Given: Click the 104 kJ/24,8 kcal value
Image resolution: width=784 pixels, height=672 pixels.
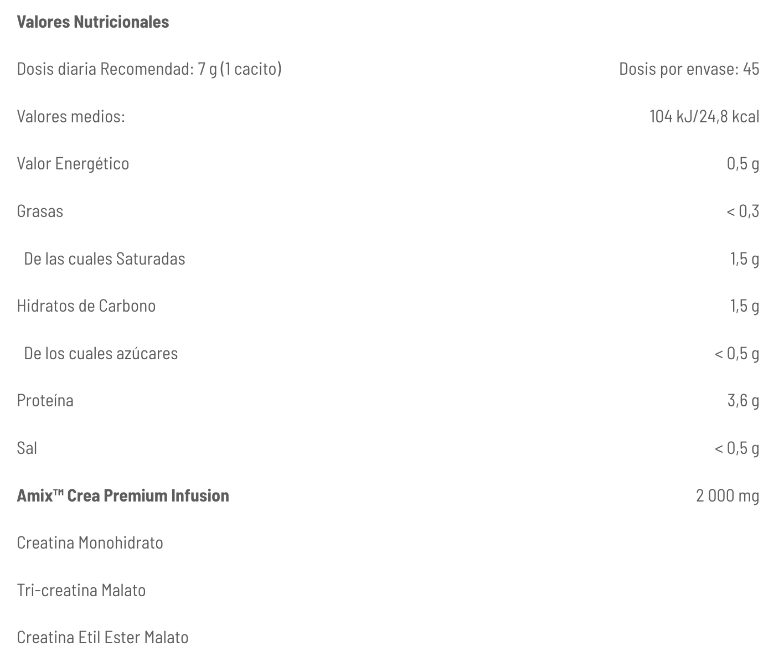Looking at the screenshot, I should (704, 117).
